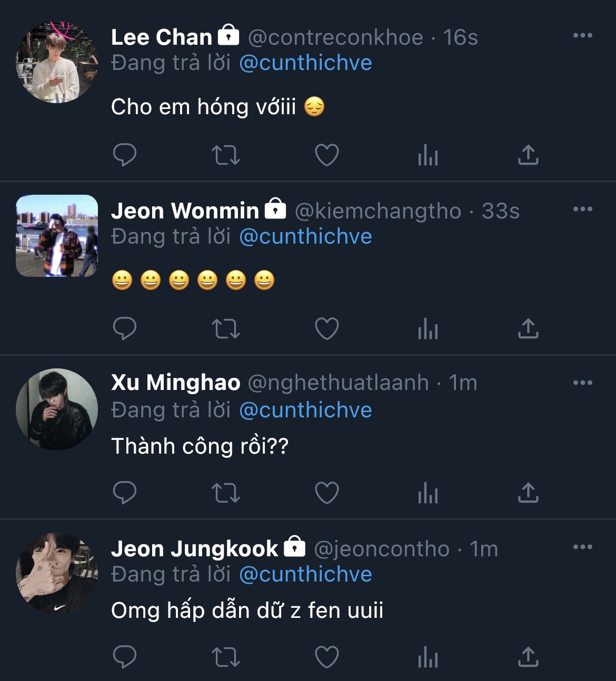Open @cunthichve mention in Jeon Jungkook's reply
Image resolution: width=616 pixels, height=681 pixels.
tap(305, 574)
